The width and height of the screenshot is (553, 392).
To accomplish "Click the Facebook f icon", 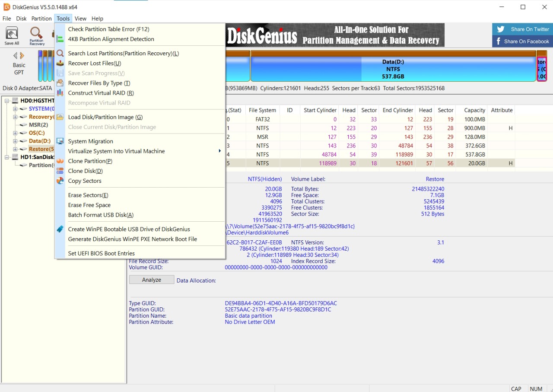I will pyautogui.click(x=499, y=41).
